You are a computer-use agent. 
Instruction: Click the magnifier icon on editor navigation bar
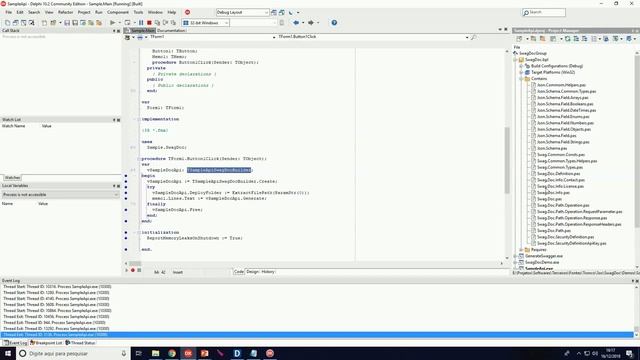point(473,37)
